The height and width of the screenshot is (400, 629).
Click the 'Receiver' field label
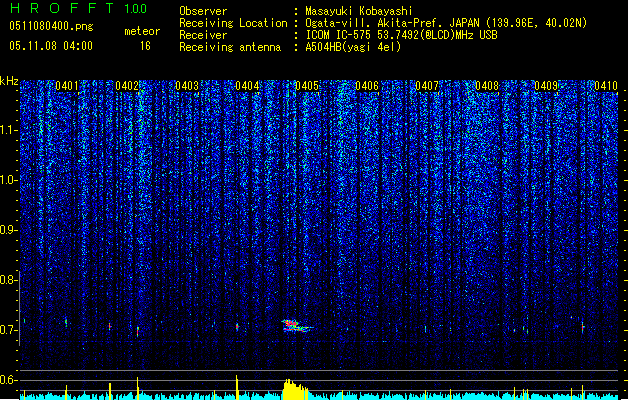[x=203, y=35]
